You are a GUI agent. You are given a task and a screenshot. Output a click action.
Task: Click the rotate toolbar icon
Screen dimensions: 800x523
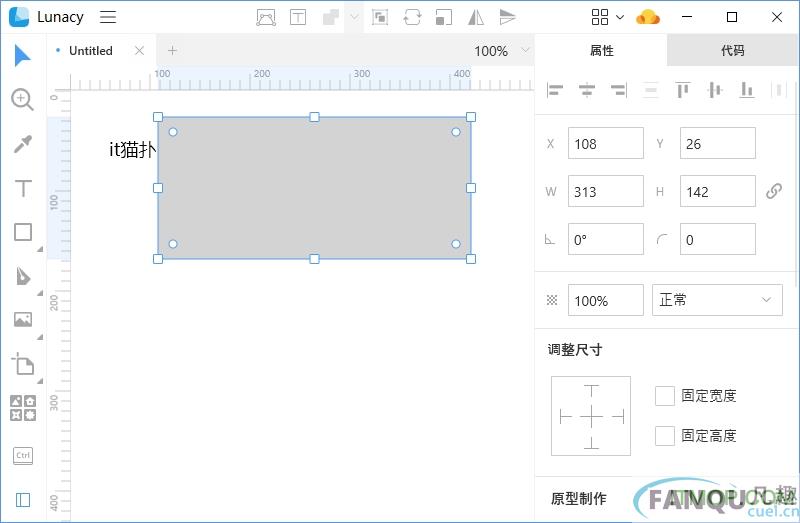(x=412, y=17)
